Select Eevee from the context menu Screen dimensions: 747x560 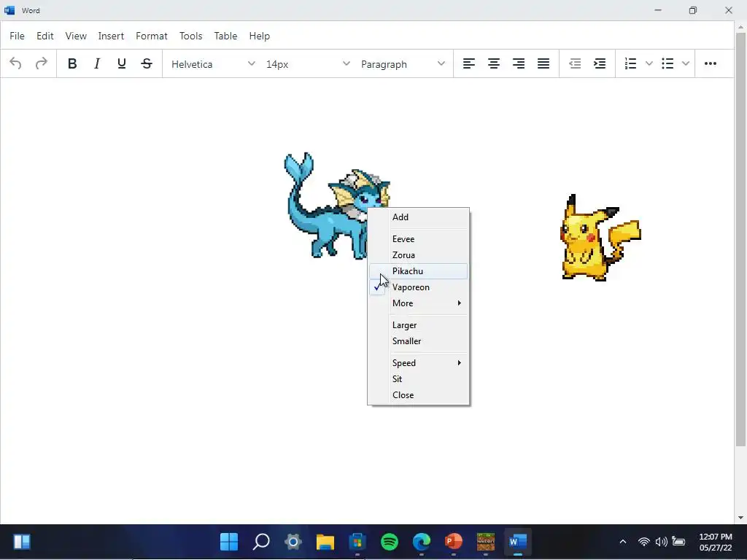click(418, 239)
